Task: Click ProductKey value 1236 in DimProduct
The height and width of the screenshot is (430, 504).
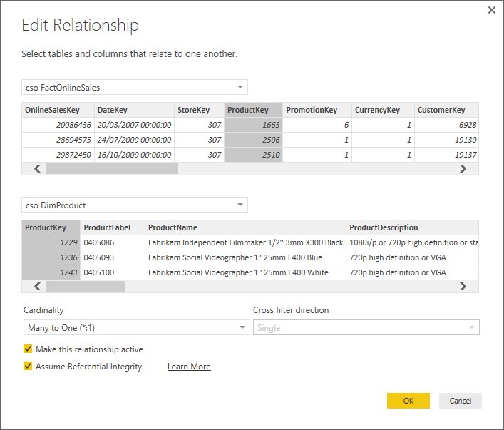Action: pos(51,257)
